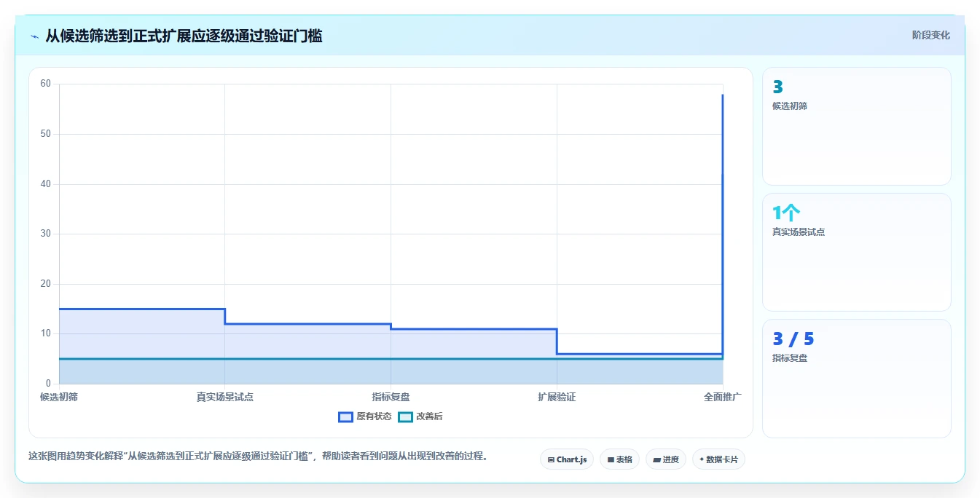Click the y-axis value 10
The height and width of the screenshot is (498, 980).
[x=46, y=333]
